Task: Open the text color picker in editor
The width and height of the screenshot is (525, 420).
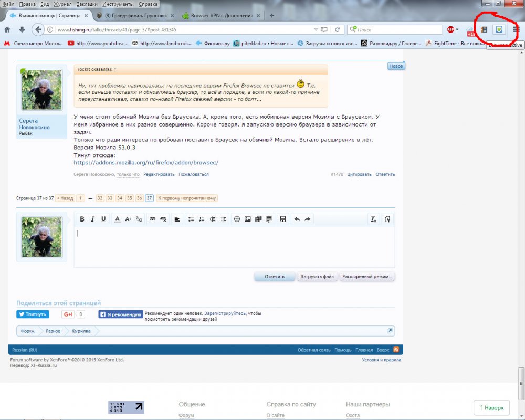Action: pos(118,219)
